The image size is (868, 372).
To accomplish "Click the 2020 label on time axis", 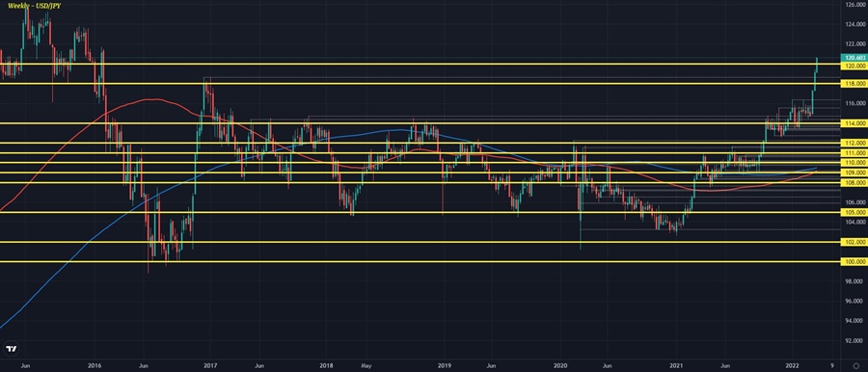I will 560,366.
